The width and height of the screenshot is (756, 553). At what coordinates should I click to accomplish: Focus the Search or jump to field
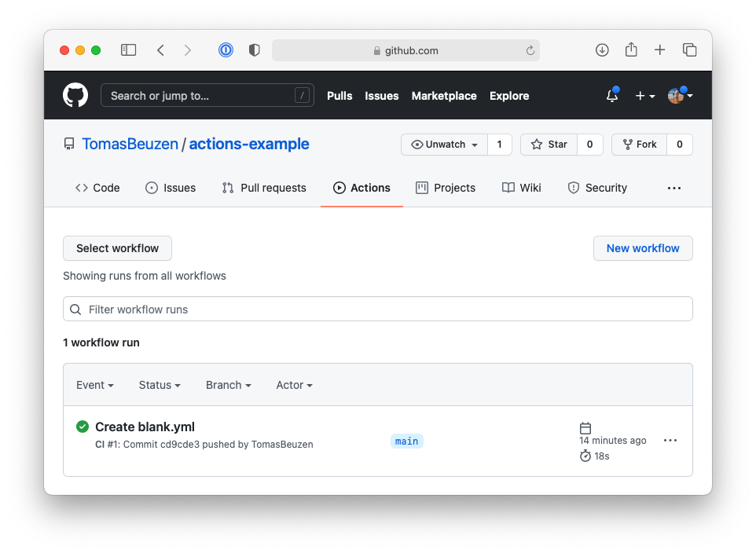(x=207, y=96)
